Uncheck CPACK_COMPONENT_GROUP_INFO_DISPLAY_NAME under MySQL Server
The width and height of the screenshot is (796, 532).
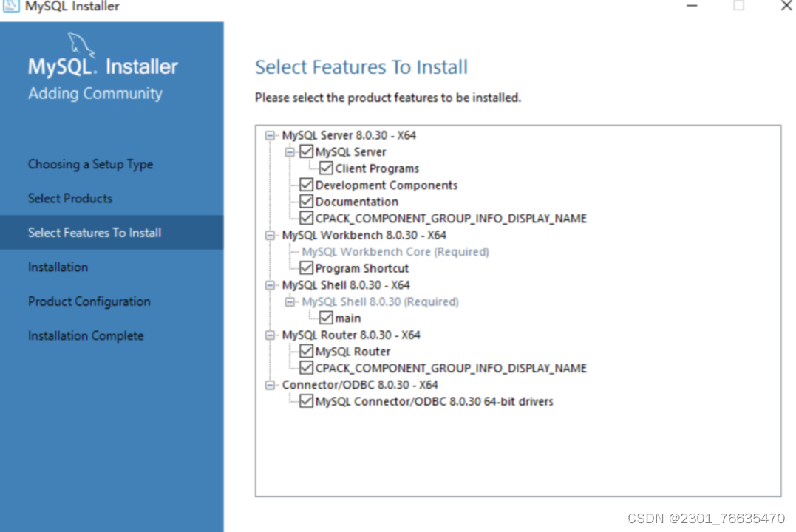[x=306, y=218]
